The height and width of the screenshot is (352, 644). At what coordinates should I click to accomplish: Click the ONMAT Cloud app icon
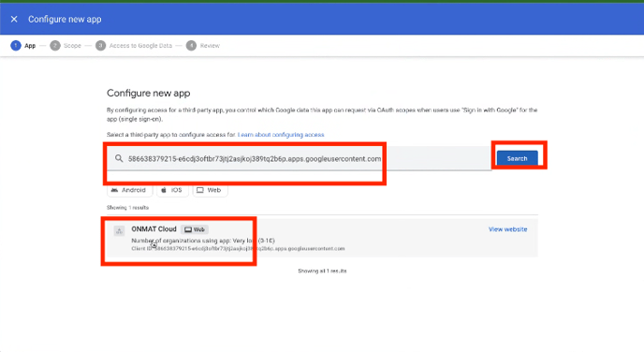pyautogui.click(x=119, y=231)
